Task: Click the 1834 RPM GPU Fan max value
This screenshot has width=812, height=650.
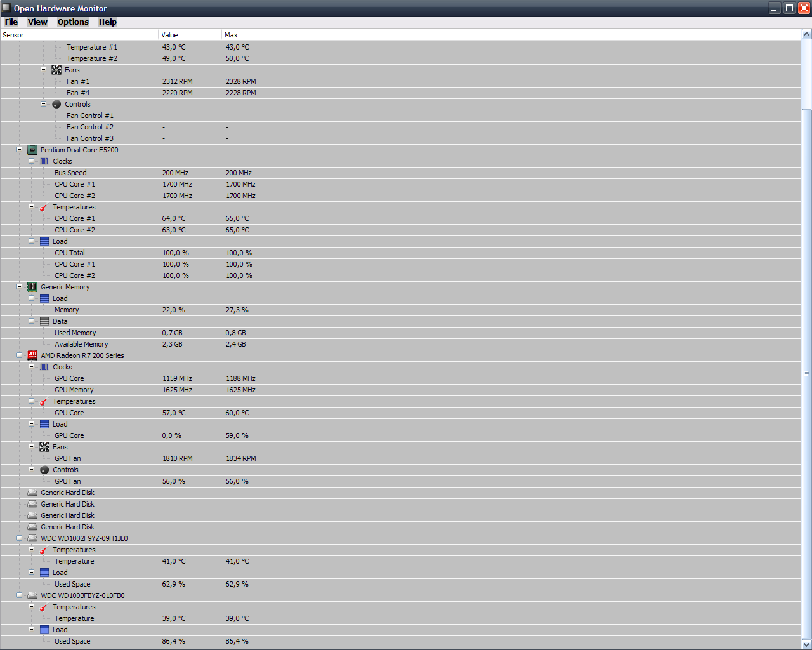Action: (x=241, y=458)
